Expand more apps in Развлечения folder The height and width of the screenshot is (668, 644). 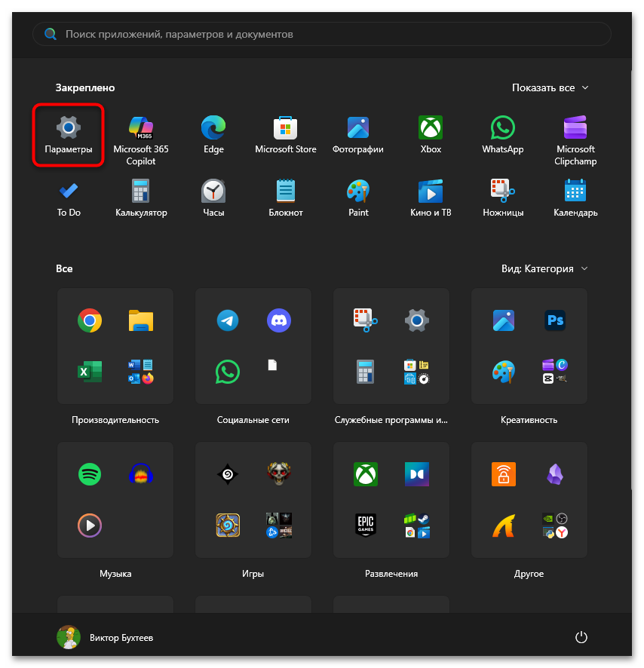[x=417, y=525]
